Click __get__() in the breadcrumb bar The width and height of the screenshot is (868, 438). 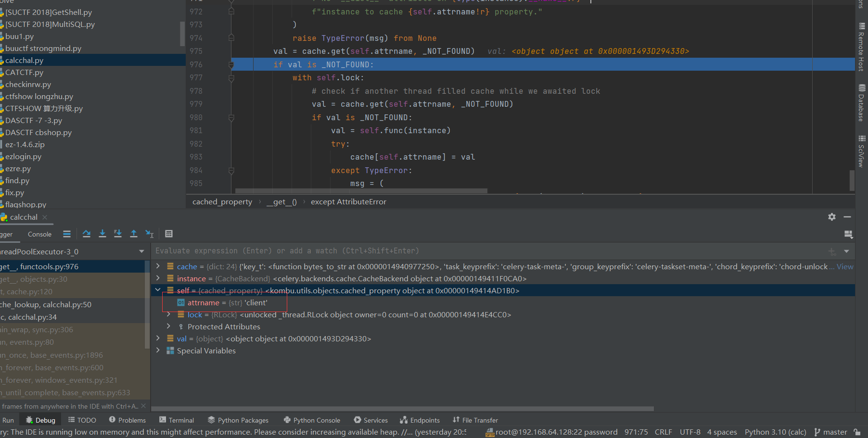[281, 202]
